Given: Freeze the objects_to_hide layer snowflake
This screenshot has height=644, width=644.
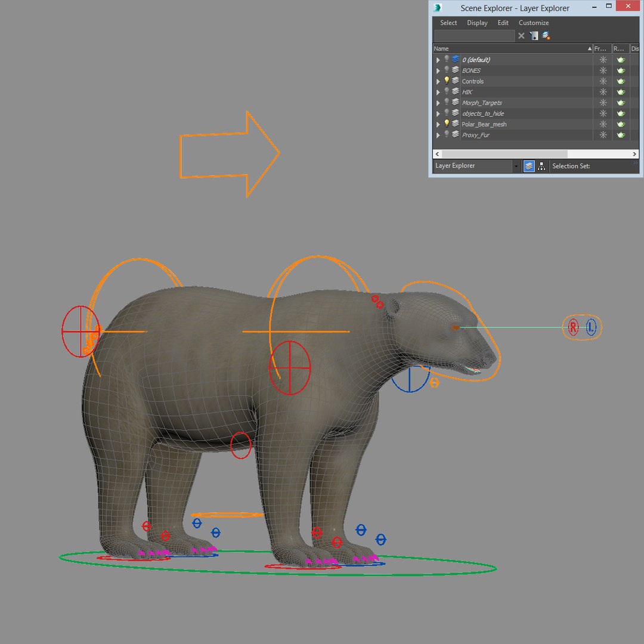Looking at the screenshot, I should point(602,113).
